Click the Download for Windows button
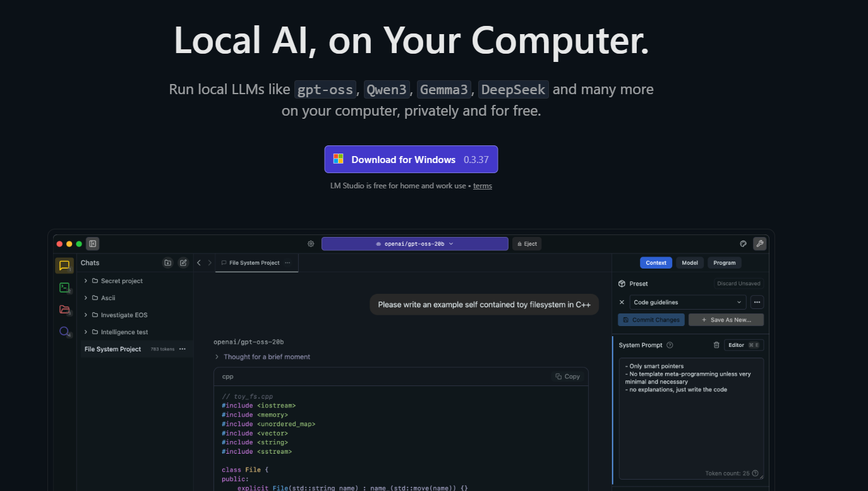 (411, 159)
